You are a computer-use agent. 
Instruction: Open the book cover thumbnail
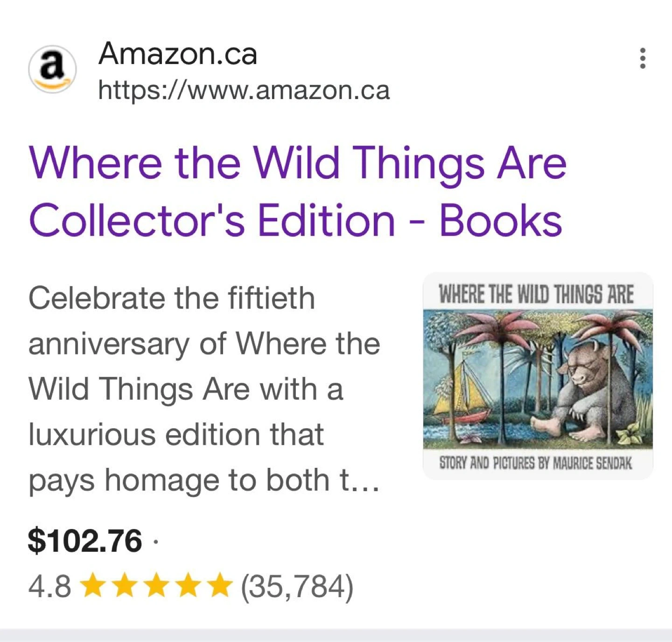coord(538,376)
